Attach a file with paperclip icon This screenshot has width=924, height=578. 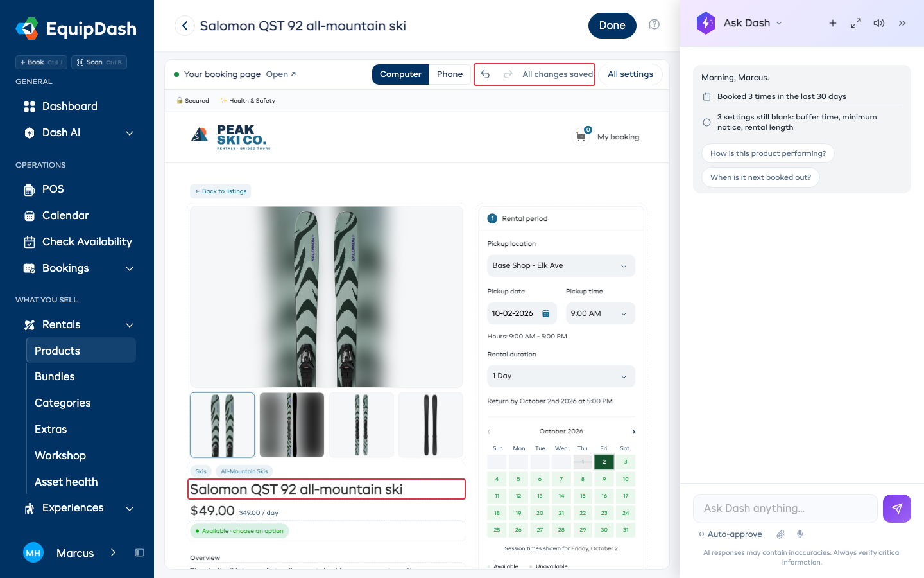781,534
